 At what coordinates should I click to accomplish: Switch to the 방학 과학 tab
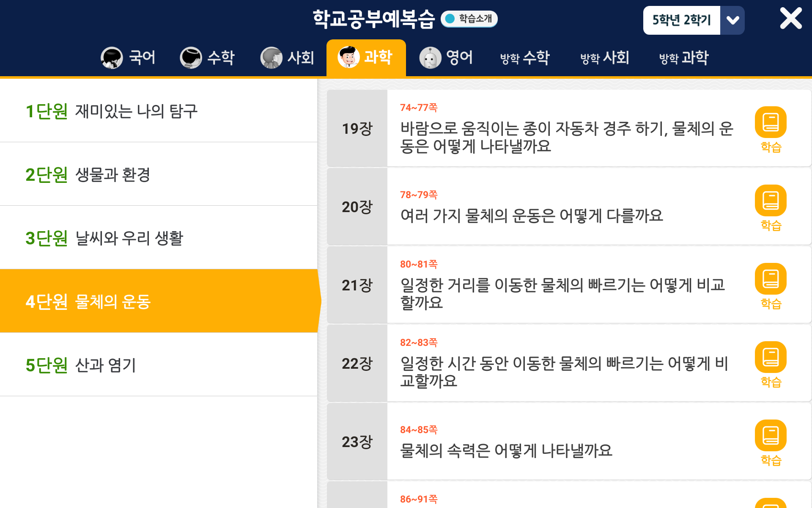click(684, 58)
